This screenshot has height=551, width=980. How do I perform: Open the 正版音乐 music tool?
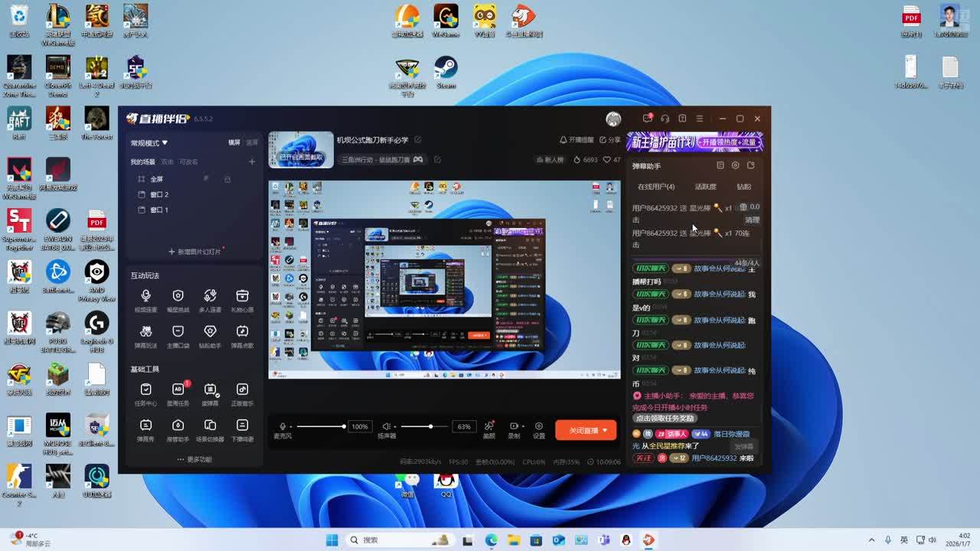242,390
